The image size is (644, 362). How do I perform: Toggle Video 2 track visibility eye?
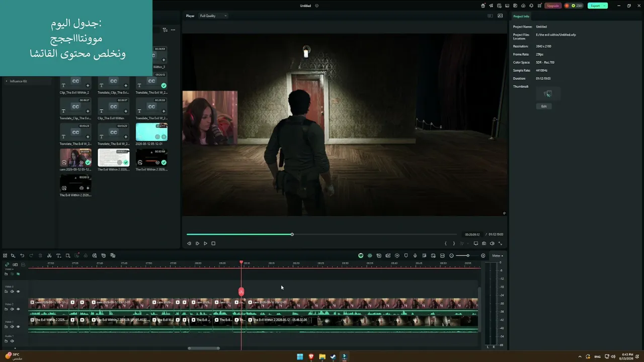(18, 309)
